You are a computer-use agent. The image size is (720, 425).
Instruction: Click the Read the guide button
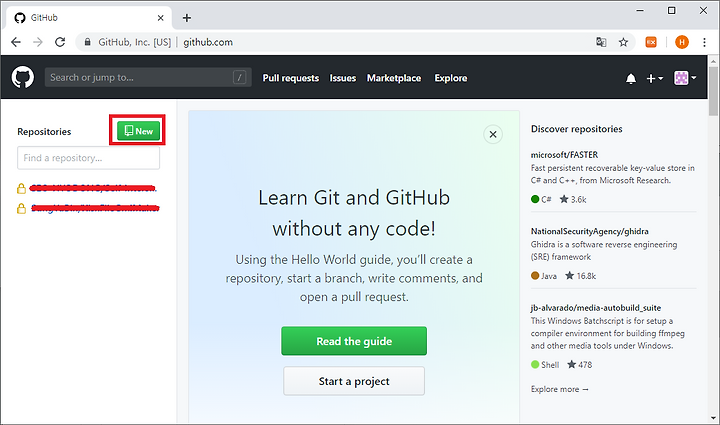[354, 341]
